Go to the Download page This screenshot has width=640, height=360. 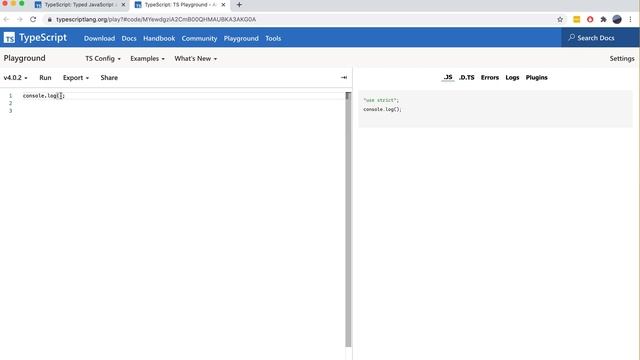pos(99,38)
